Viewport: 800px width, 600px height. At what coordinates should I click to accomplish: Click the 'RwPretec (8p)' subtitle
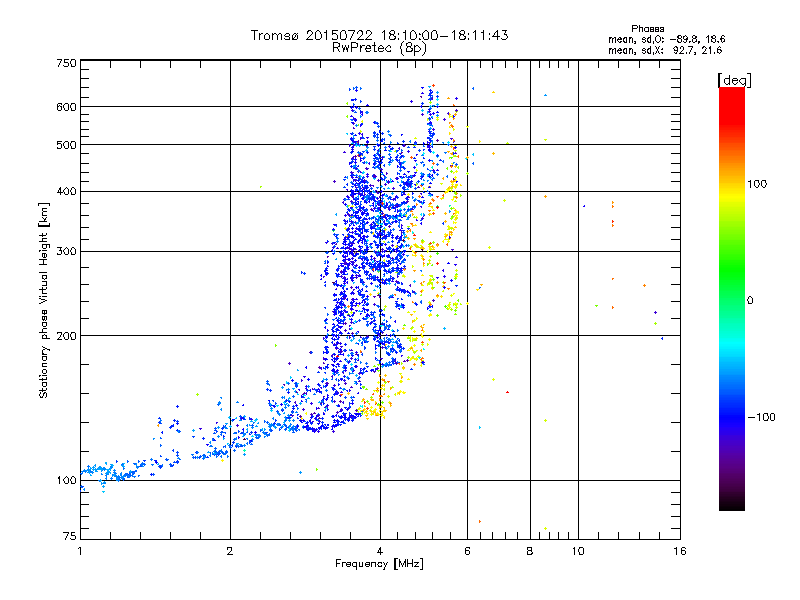click(x=379, y=48)
